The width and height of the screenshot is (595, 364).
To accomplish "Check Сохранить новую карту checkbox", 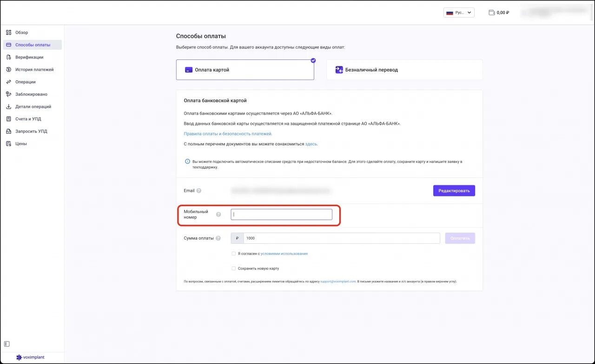I will (233, 268).
